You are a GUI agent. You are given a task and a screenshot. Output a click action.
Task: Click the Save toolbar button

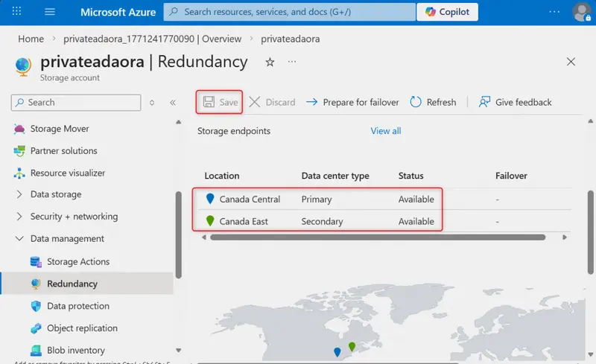click(x=220, y=102)
